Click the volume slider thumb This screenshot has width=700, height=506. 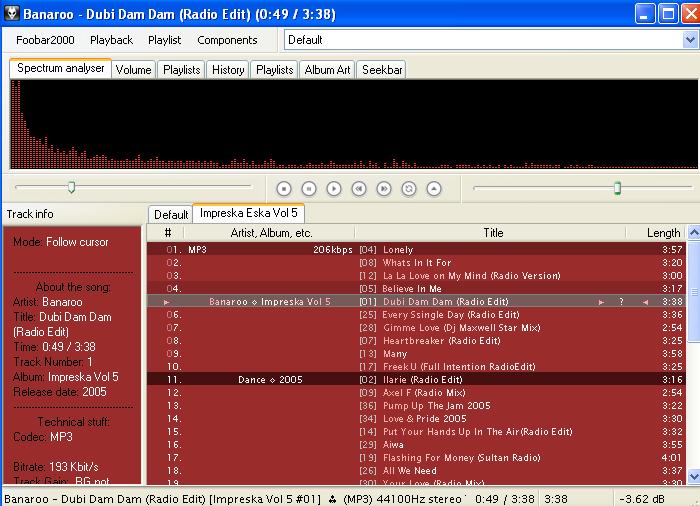click(x=617, y=188)
